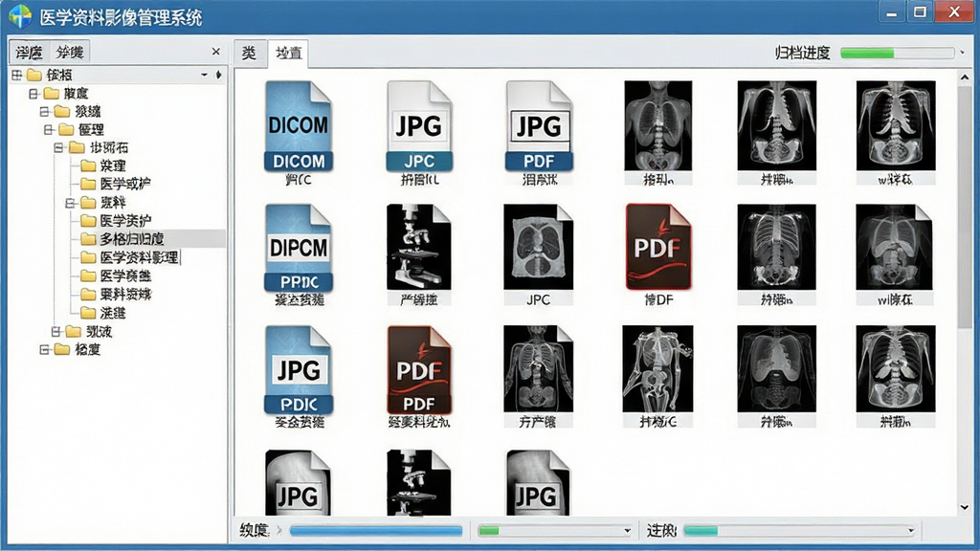Open the microscope image beside the DIPCM file
This screenshot has height=551, width=980.
[x=419, y=247]
